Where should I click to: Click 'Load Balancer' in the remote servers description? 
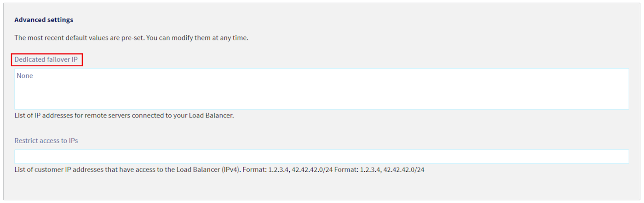pyautogui.click(x=211, y=116)
